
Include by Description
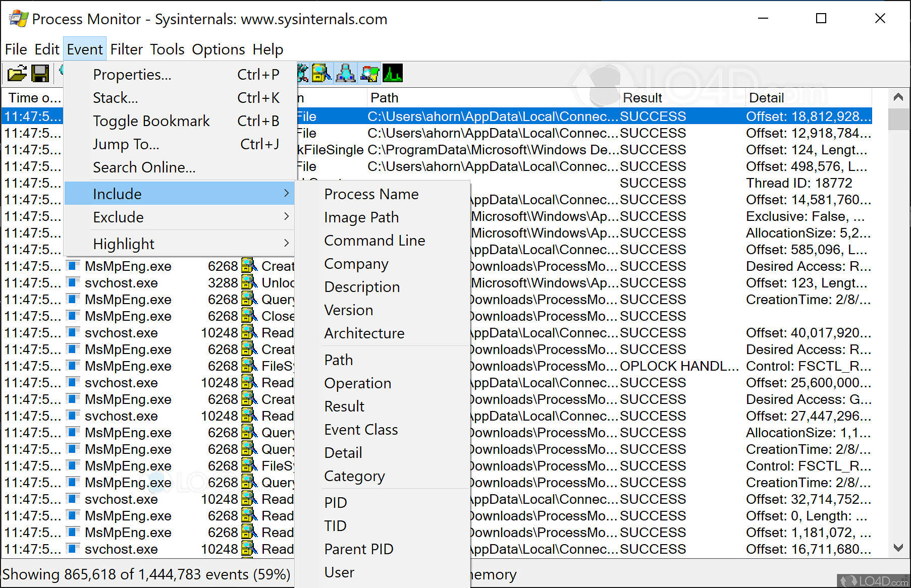pyautogui.click(x=383, y=287)
